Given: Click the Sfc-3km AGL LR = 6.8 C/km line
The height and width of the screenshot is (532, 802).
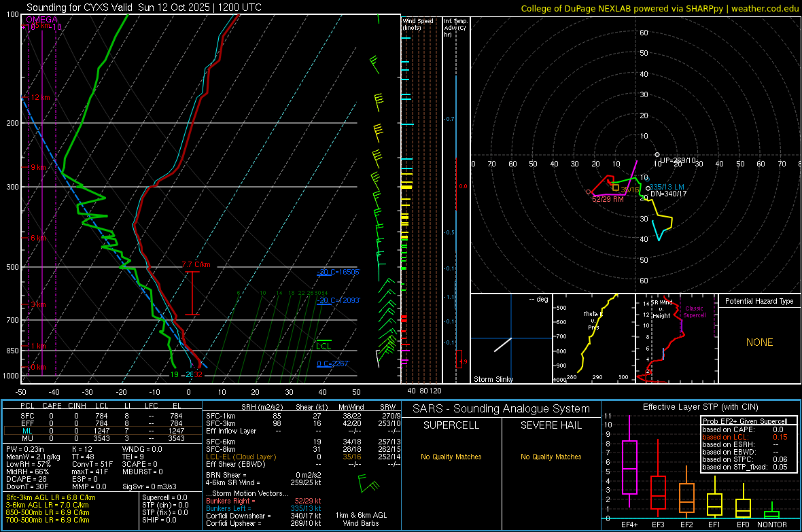Looking at the screenshot, I should [51, 497].
